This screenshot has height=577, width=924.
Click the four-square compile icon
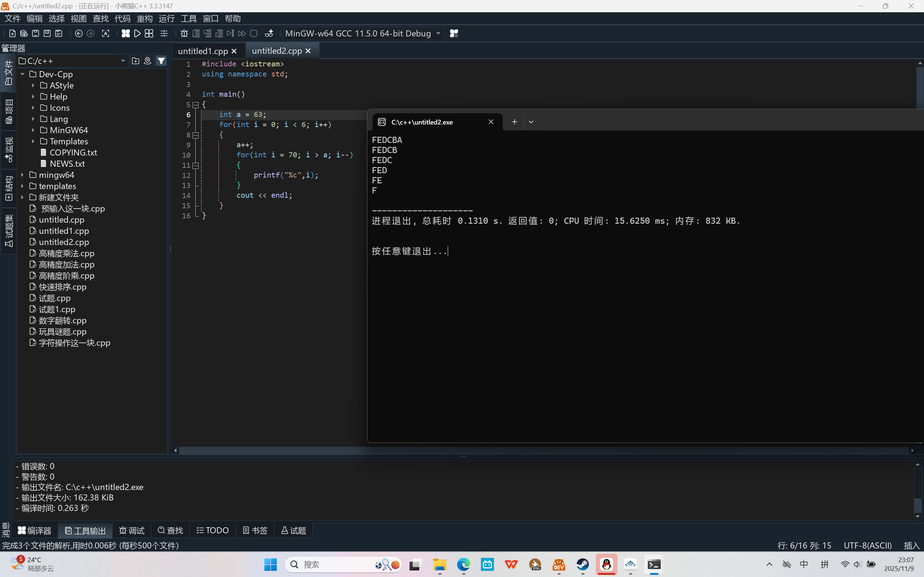click(126, 34)
